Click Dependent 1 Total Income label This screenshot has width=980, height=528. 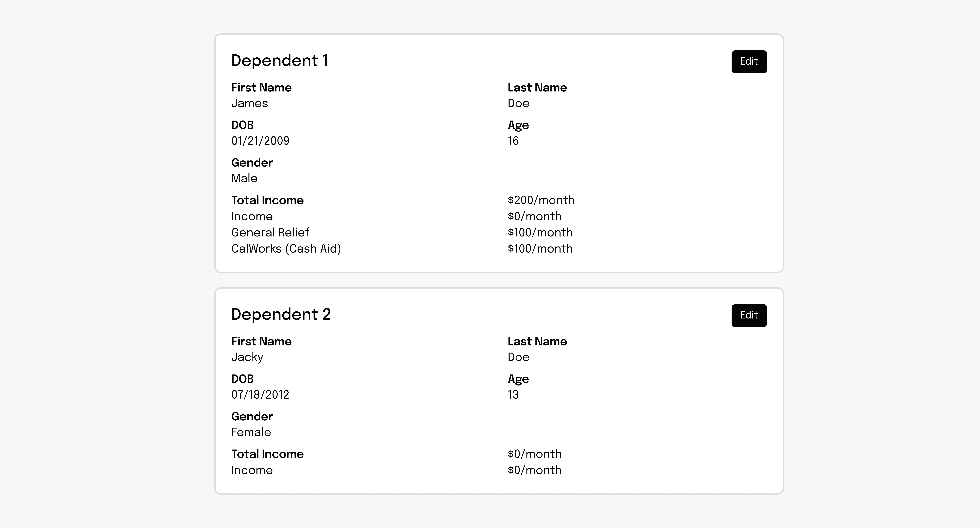267,200
